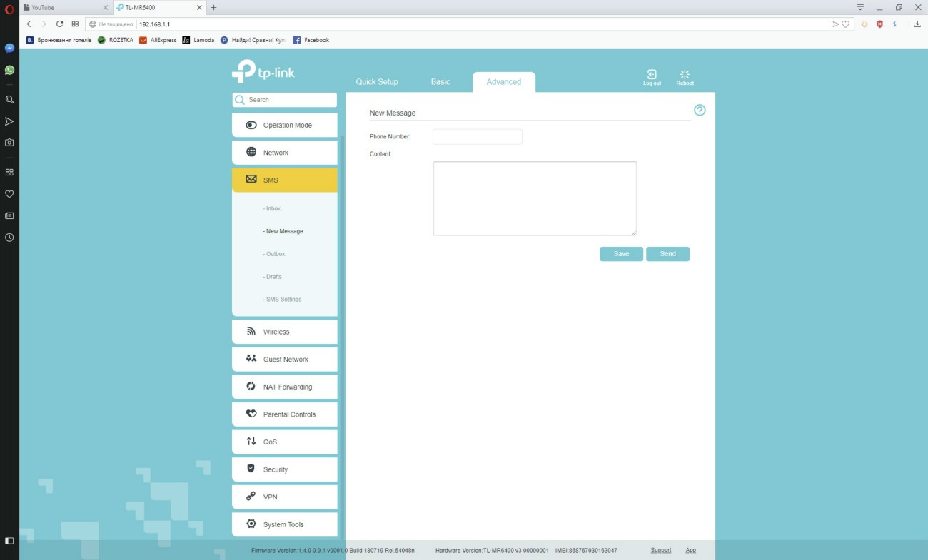928x560 pixels.
Task: Expand the System Tools section
Action: coord(284,524)
